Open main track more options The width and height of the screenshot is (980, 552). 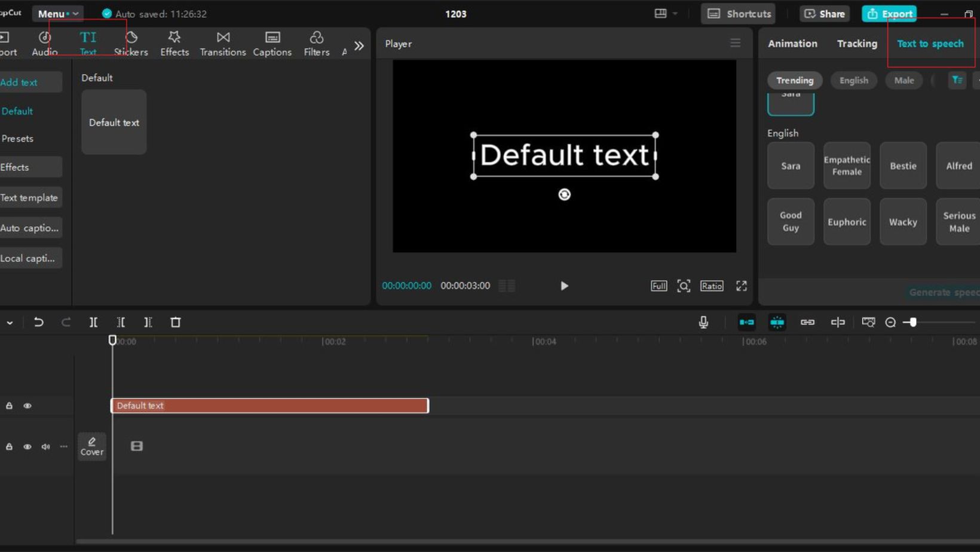pyautogui.click(x=64, y=447)
